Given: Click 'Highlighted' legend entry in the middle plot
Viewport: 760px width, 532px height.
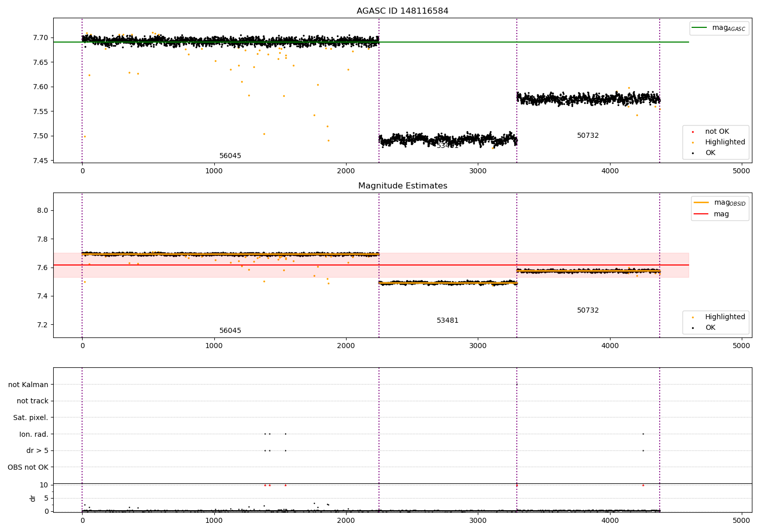Looking at the screenshot, I should pyautogui.click(x=725, y=317).
